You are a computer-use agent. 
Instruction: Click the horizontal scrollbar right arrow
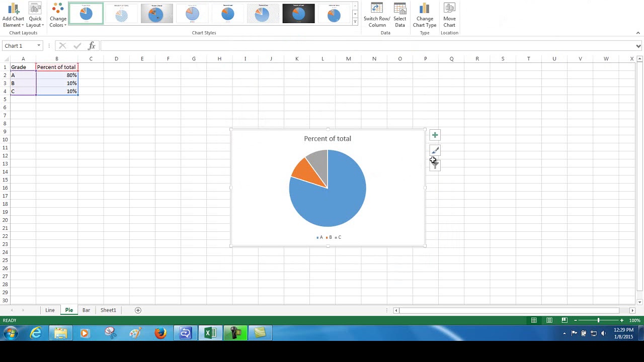point(632,310)
